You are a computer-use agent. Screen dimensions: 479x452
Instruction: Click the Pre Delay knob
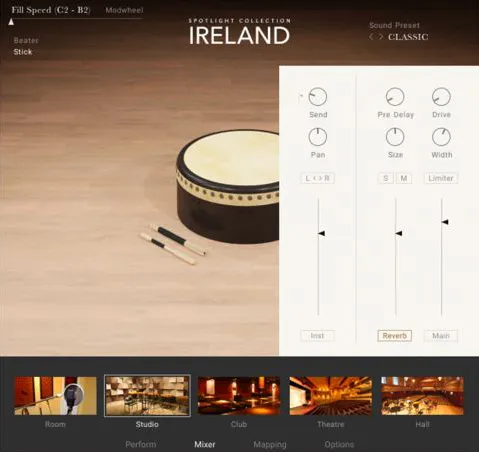point(395,97)
